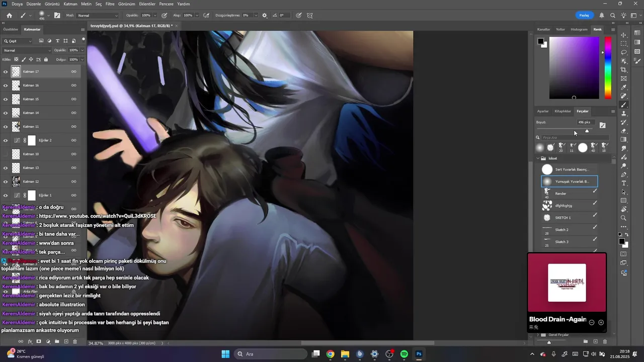Click the Home icon in options bar
The width and height of the screenshot is (644, 362).
[9, 16]
